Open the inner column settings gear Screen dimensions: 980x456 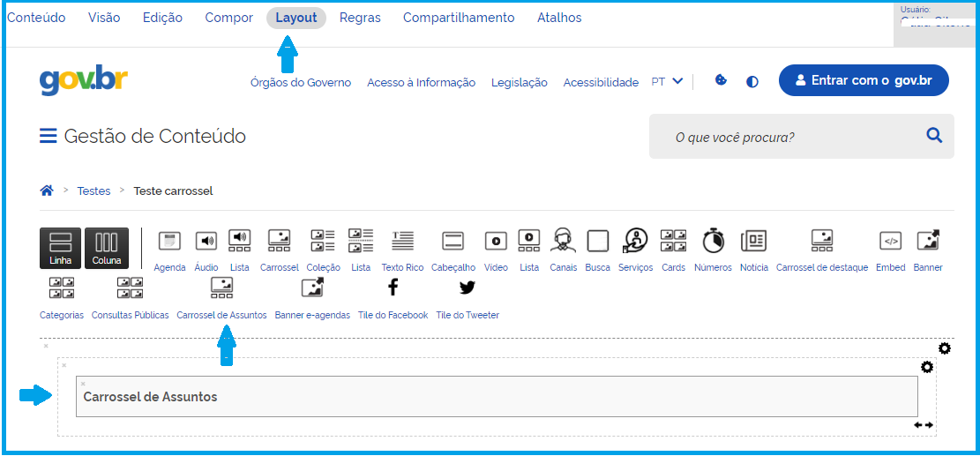click(x=927, y=367)
